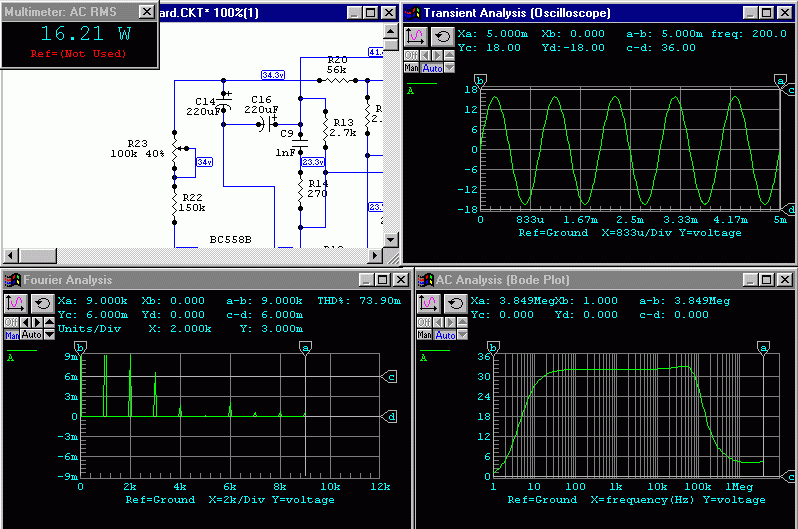Click schematic vertical scrollbar up arrow

click(390, 32)
